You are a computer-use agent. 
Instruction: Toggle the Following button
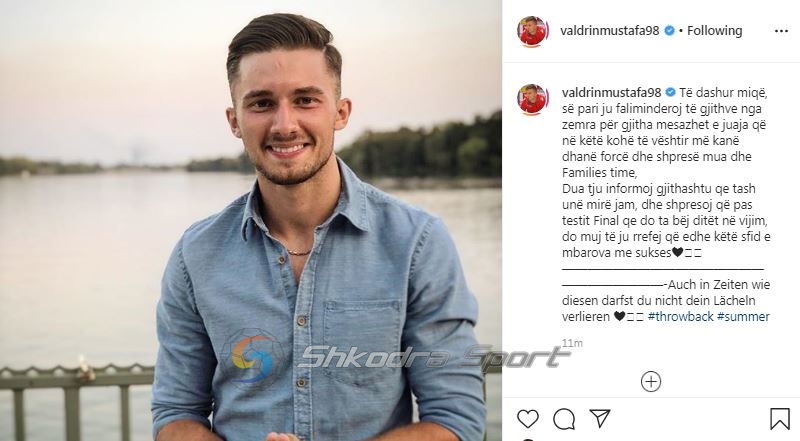[x=714, y=31]
